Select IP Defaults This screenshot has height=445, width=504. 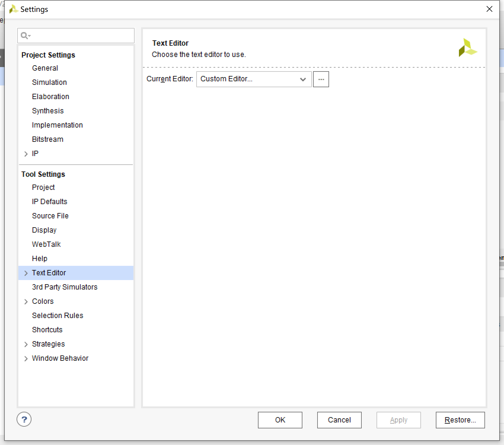tap(50, 201)
